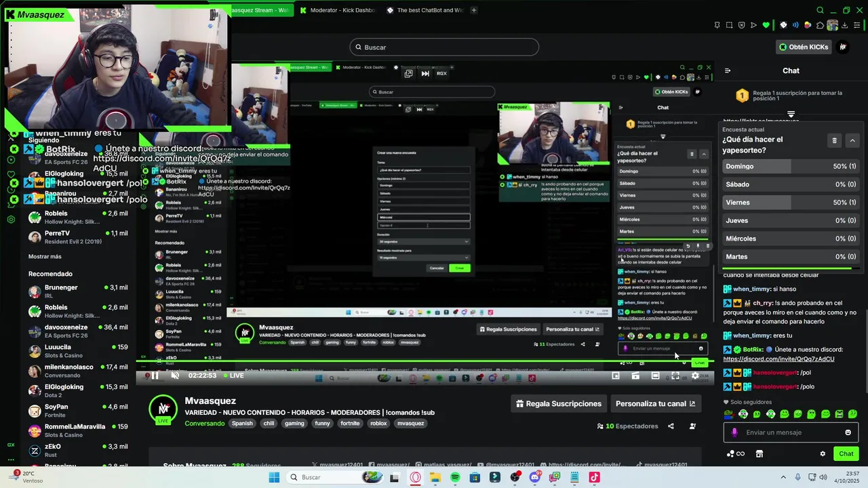The image size is (868, 488).
Task: Switch to Moderator - Kick Dashboard tab
Action: point(338,10)
